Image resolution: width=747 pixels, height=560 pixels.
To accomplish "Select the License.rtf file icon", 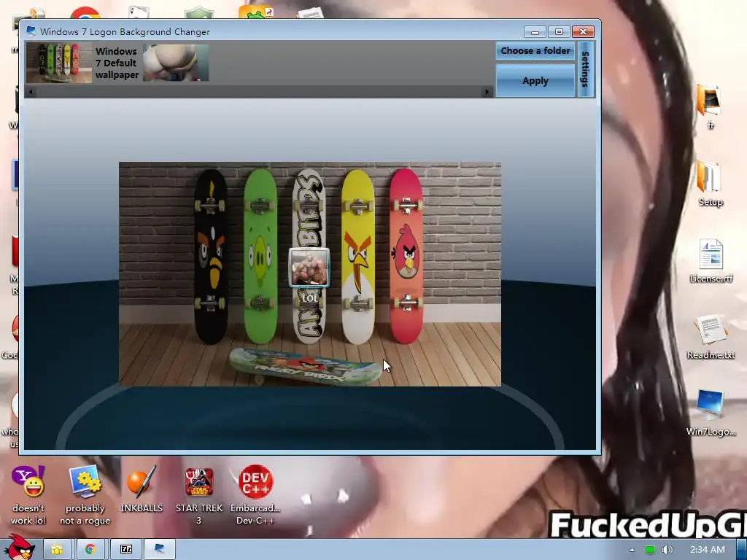I will pyautogui.click(x=711, y=260).
